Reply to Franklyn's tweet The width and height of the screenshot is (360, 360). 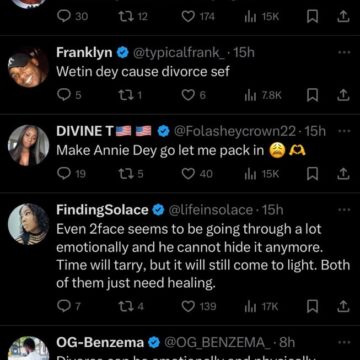64,96
